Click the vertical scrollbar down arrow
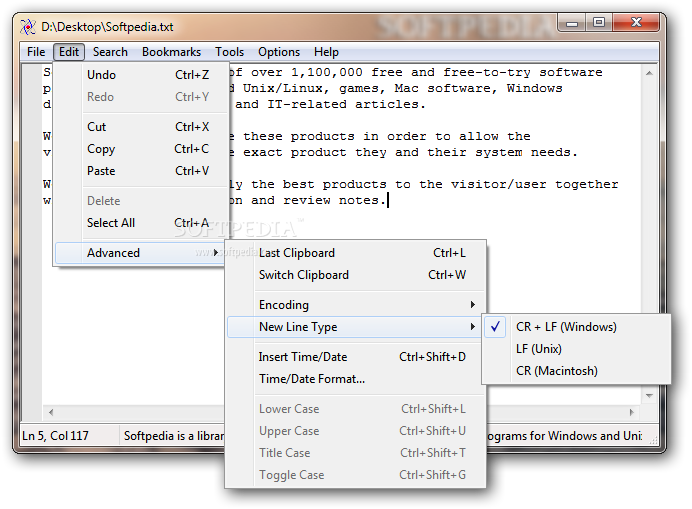The height and width of the screenshot is (509, 692). pyautogui.click(x=649, y=396)
